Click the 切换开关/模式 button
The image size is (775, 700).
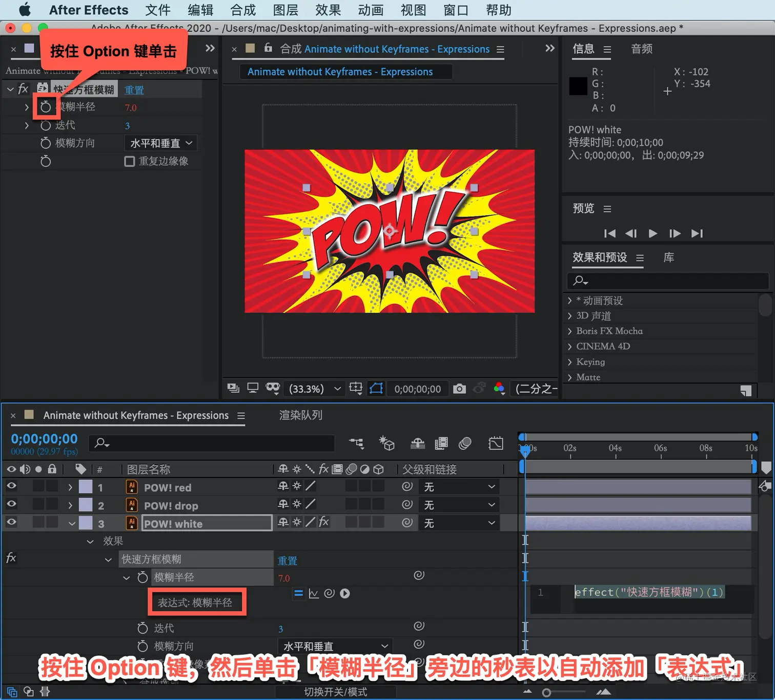[x=336, y=692]
